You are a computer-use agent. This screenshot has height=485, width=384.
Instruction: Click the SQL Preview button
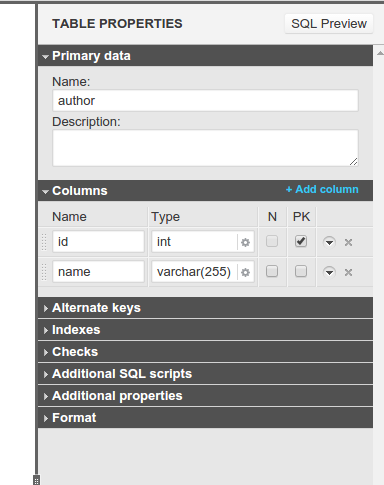[x=329, y=24]
